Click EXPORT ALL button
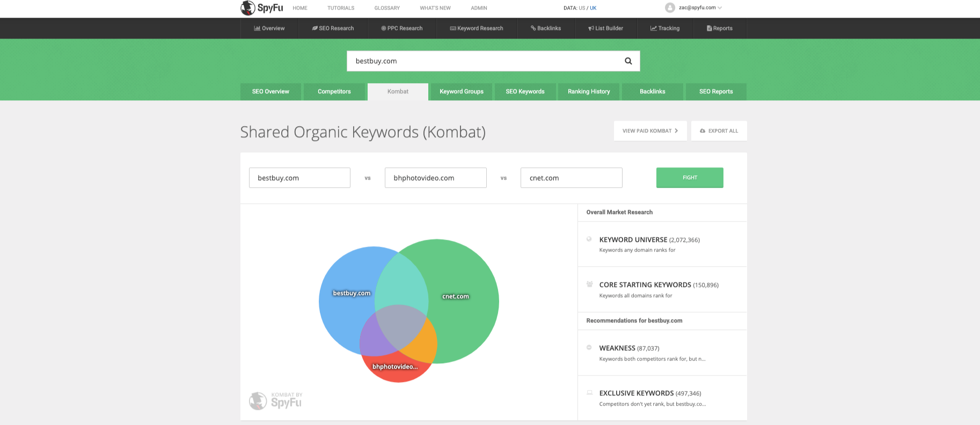Viewport: 980px width, 425px height. pyautogui.click(x=719, y=131)
